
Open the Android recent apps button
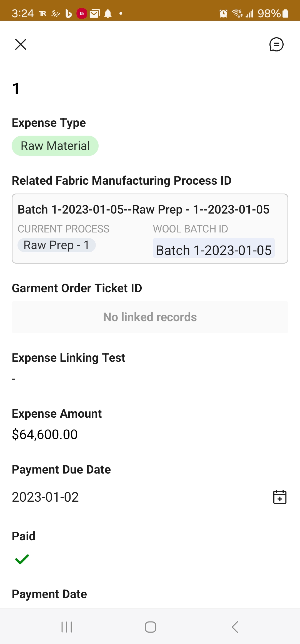(x=67, y=627)
